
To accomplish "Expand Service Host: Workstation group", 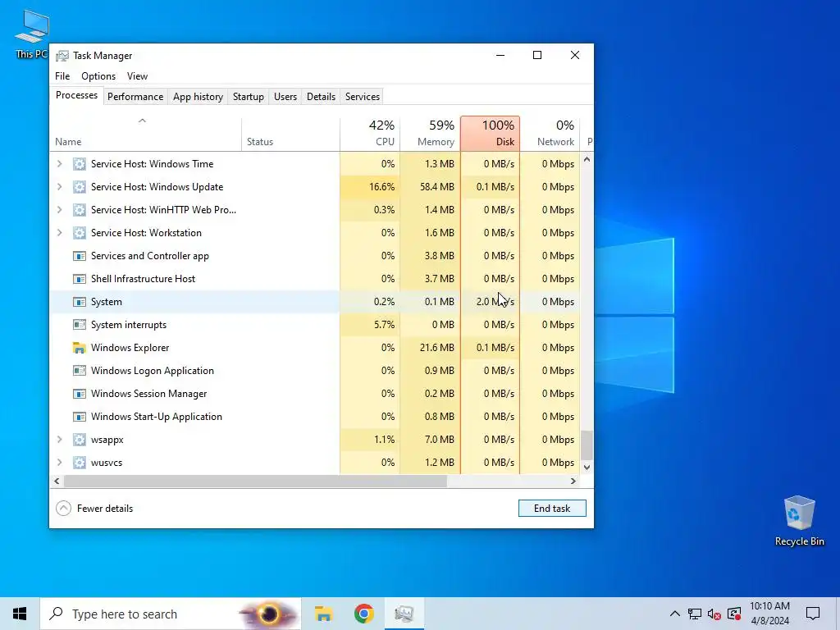I will coord(59,233).
